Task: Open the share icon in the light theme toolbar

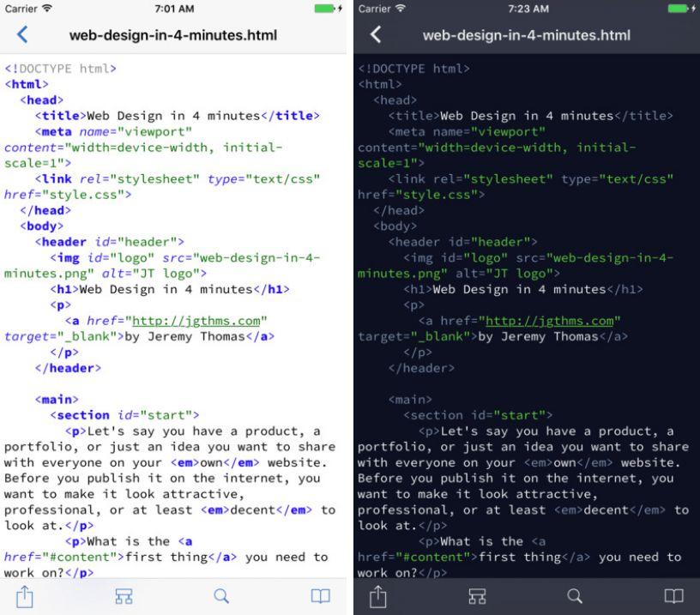Action: (25, 596)
